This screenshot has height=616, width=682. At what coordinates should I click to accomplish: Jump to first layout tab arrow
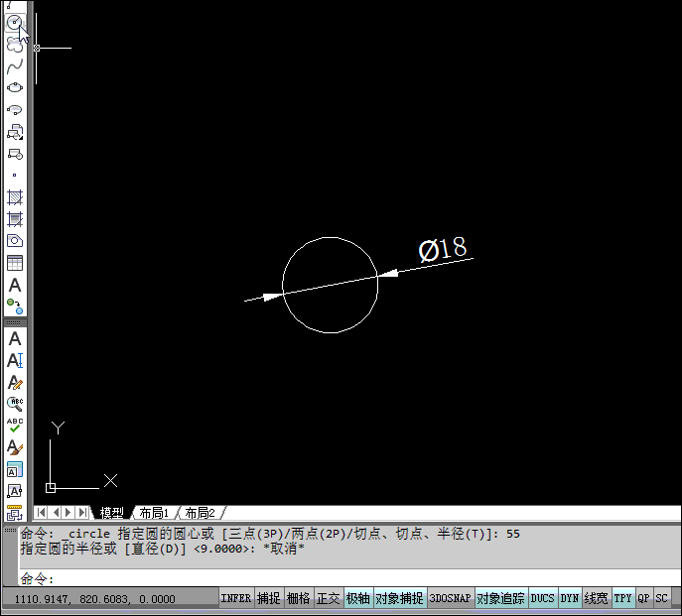pyautogui.click(x=41, y=513)
